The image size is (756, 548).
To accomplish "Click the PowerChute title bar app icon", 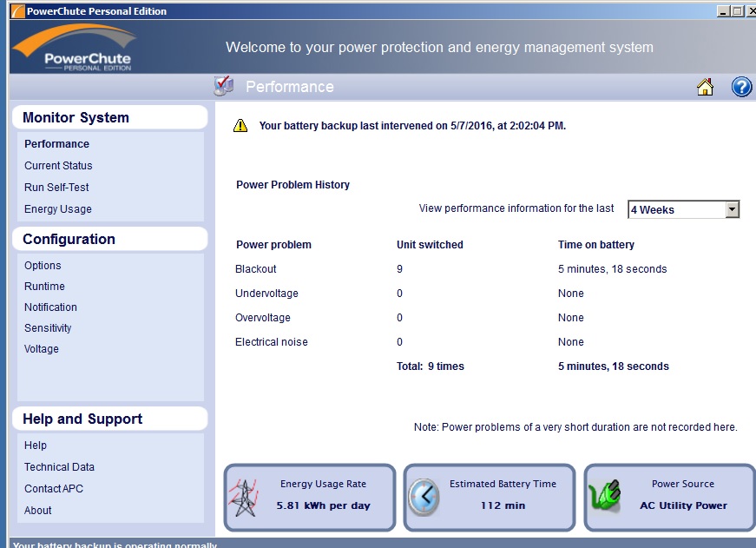I will pyautogui.click(x=18, y=11).
